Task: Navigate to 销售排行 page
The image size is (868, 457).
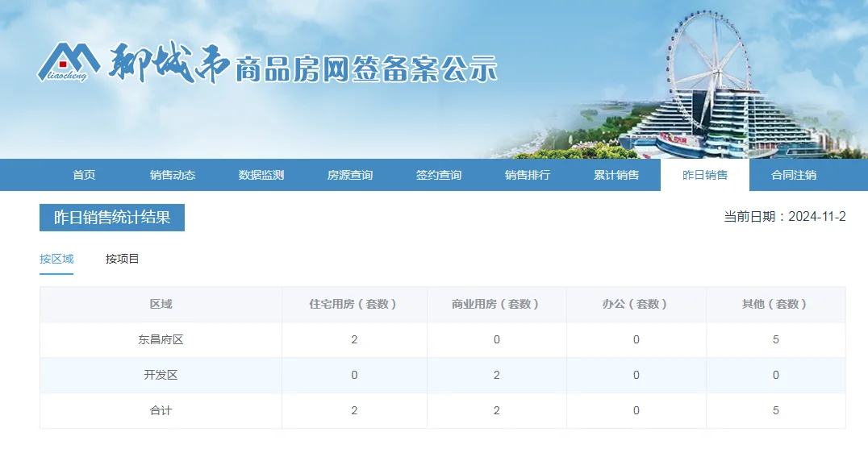Action: [528, 175]
